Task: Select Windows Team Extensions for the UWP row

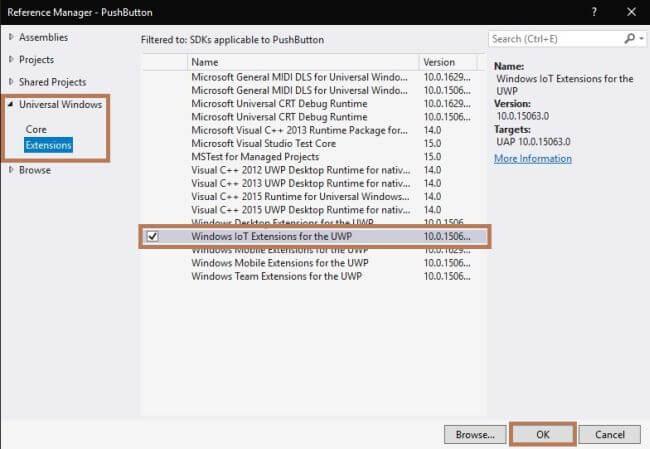Action: 313,276
